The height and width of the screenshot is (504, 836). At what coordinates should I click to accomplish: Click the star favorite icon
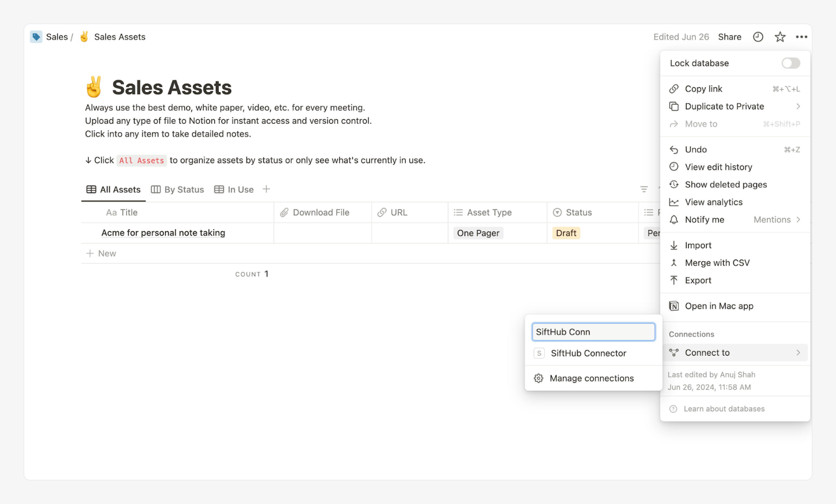[x=780, y=37]
